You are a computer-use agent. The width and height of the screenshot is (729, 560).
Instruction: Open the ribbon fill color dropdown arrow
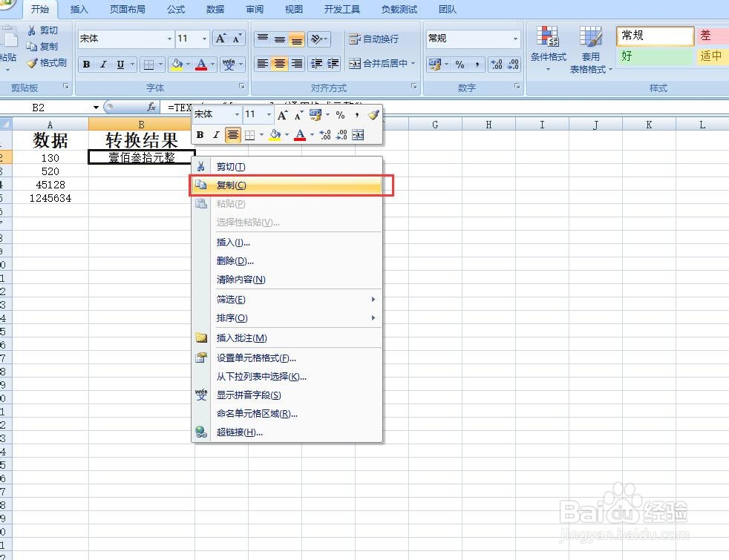point(188,64)
